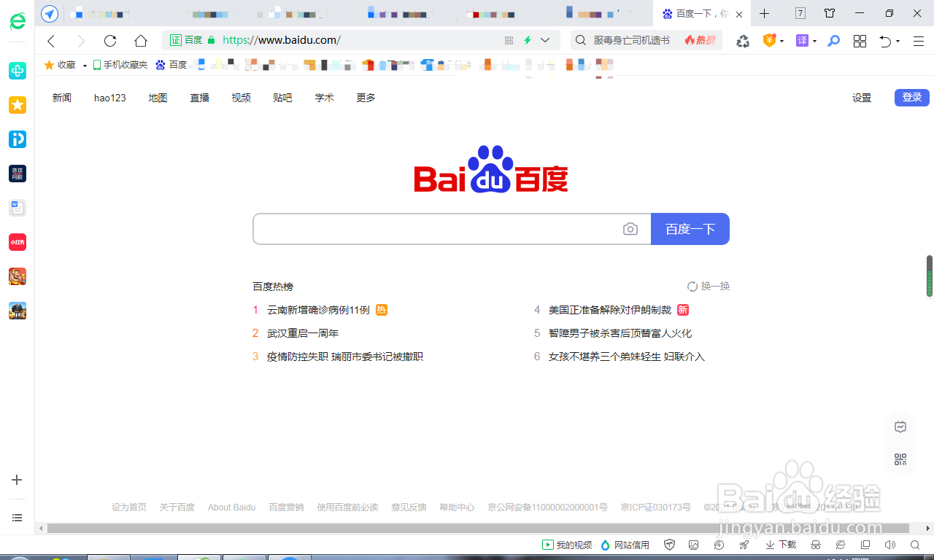The width and height of the screenshot is (934, 560).
Task: Open the skin changer shirt icon
Action: (x=830, y=13)
